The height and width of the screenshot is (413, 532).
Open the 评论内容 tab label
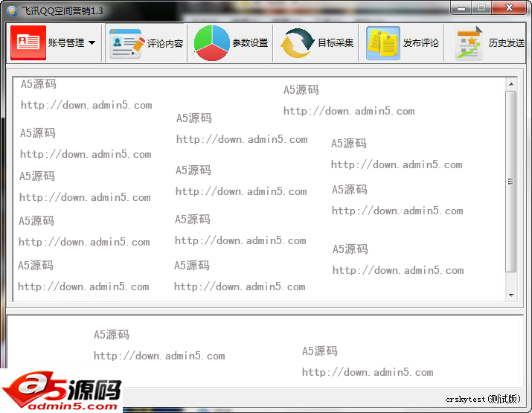pyautogui.click(x=165, y=43)
